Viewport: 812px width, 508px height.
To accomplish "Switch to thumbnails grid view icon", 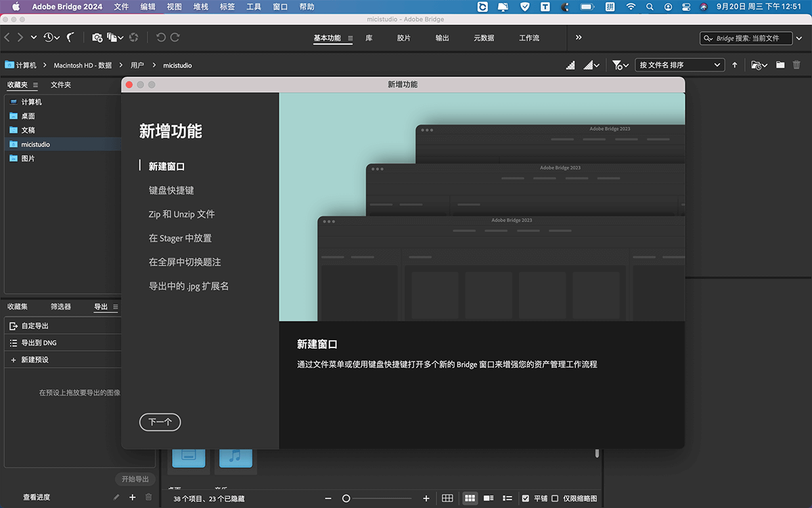I will pos(470,499).
